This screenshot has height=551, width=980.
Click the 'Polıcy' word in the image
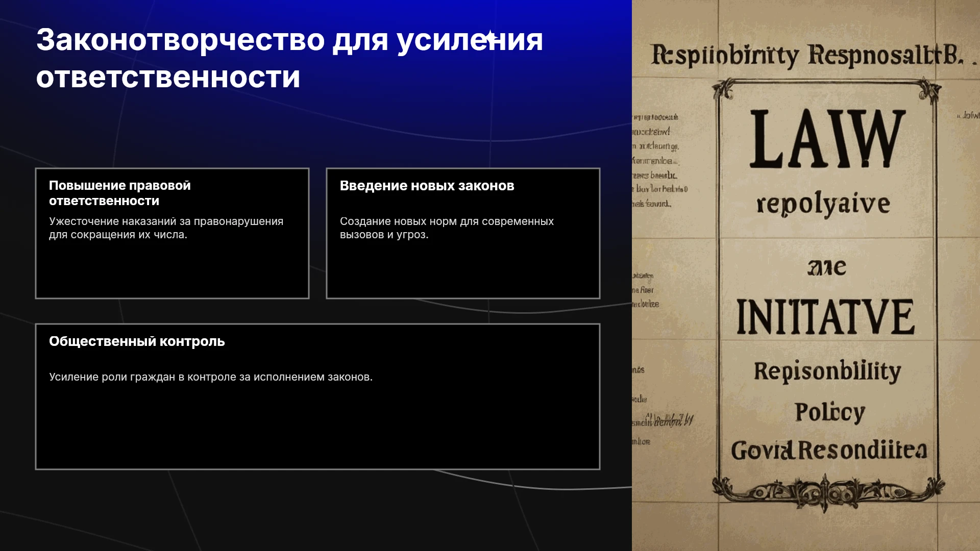click(x=830, y=412)
